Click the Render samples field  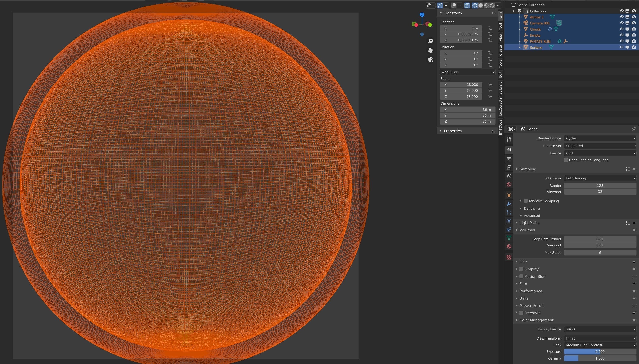(x=600, y=185)
